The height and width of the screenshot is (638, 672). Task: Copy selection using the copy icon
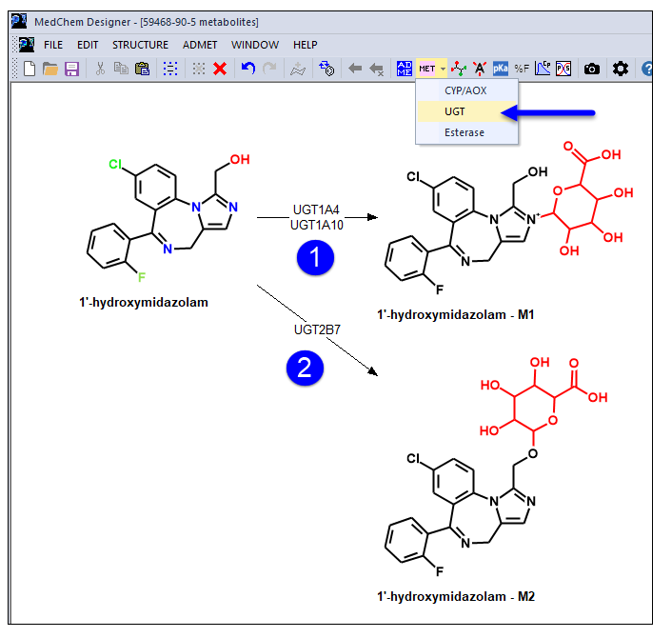[x=121, y=69]
